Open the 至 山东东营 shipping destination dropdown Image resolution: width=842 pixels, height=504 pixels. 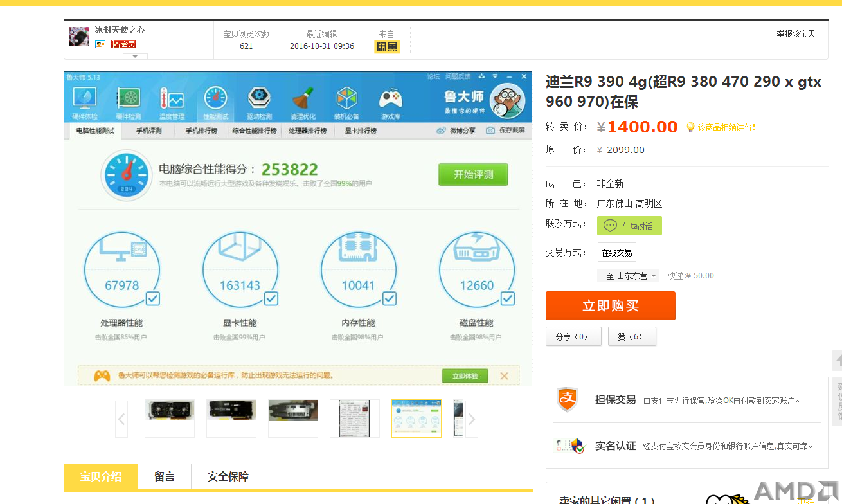pos(629,276)
